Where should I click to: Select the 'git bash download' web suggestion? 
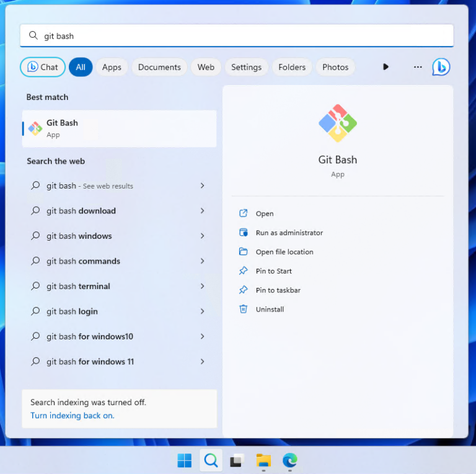pos(119,211)
